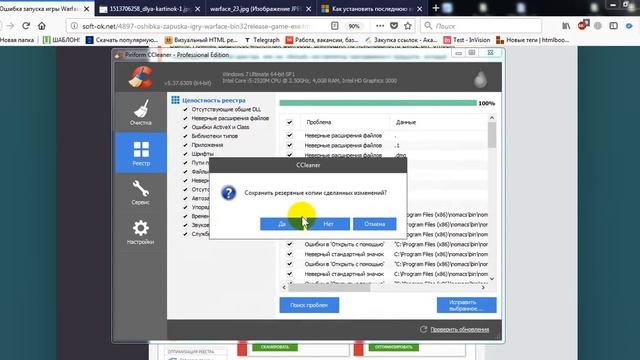Toggle the Неверные расширения файлов option in the left list
Image resolution: width=640 pixels, height=360 pixels.
(185, 118)
